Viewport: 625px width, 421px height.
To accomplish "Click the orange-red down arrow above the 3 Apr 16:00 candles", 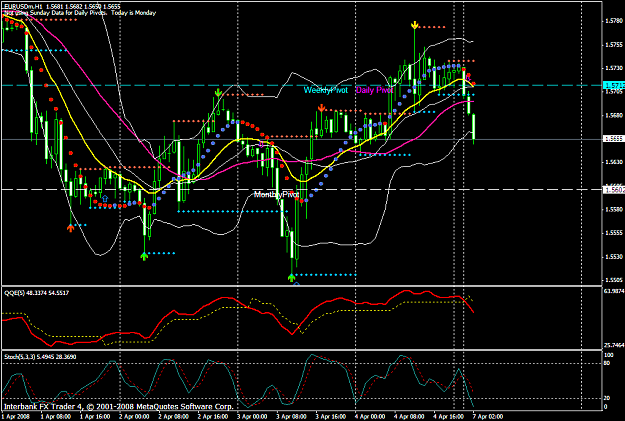I will (321, 108).
